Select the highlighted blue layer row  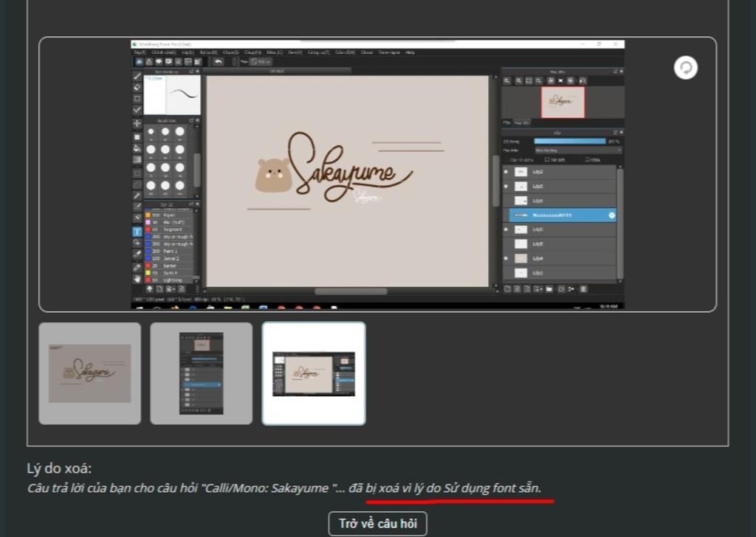[x=562, y=215]
